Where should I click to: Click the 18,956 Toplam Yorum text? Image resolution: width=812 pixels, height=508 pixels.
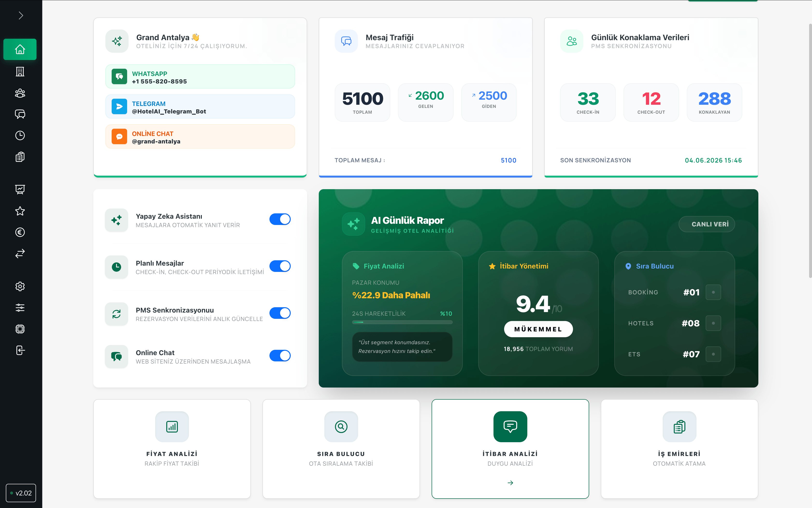click(538, 349)
